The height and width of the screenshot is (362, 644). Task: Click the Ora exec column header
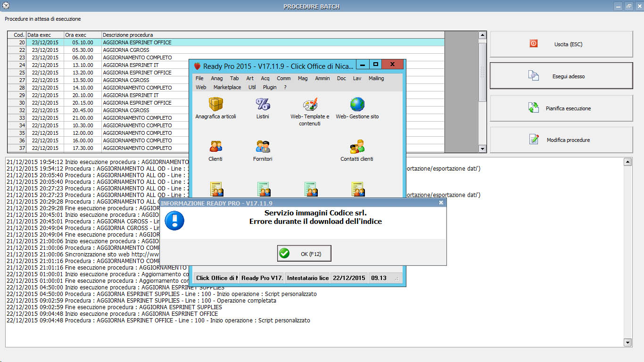click(83, 35)
